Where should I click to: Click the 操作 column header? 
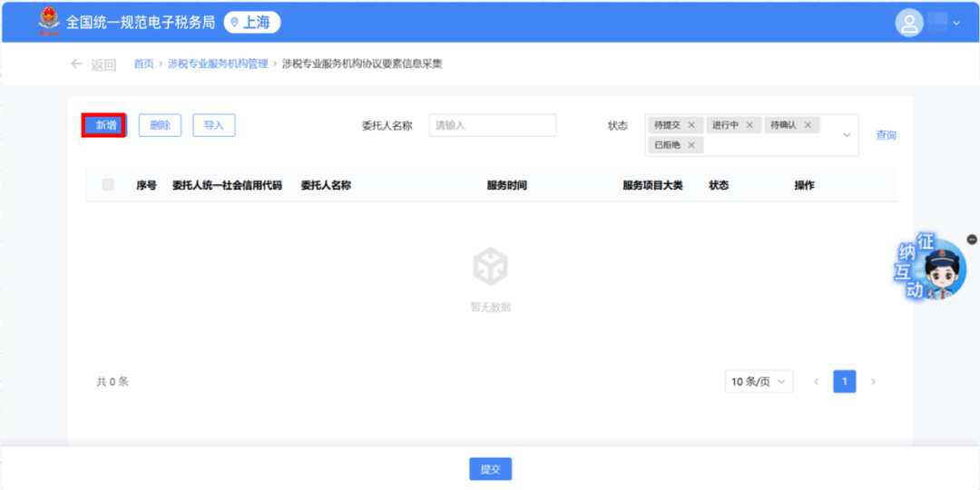click(804, 185)
